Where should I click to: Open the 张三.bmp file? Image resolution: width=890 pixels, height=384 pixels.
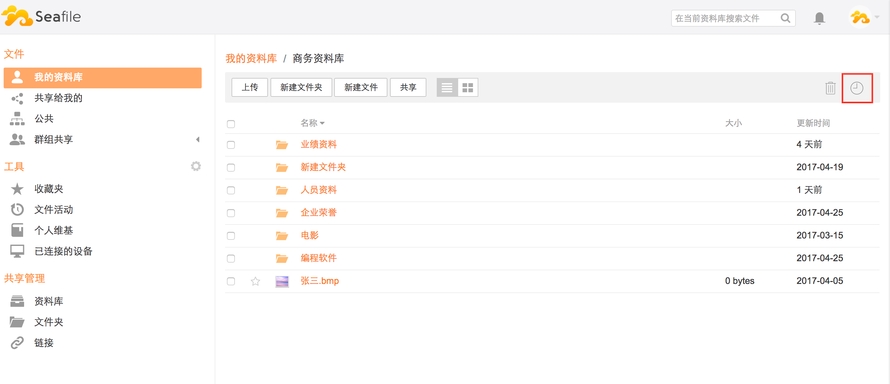pyautogui.click(x=320, y=281)
